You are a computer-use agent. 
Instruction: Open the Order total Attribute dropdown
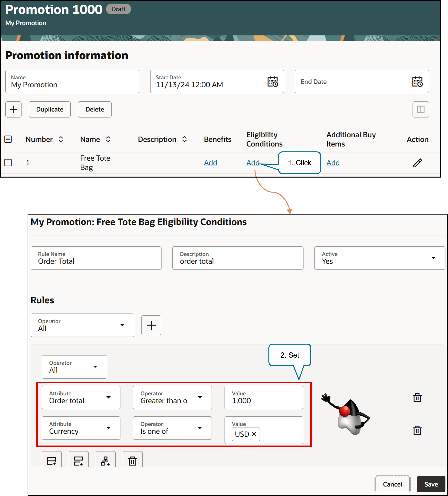(x=108, y=397)
